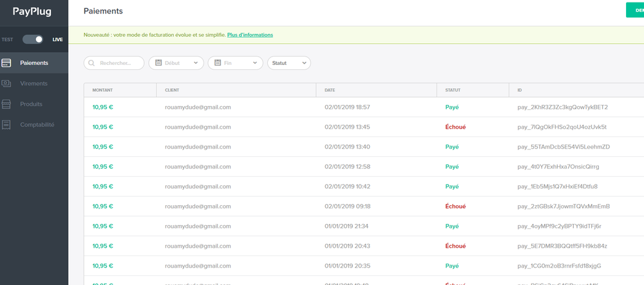Open the Paiements menu item
Viewport: 644px width, 285px height.
(x=34, y=63)
